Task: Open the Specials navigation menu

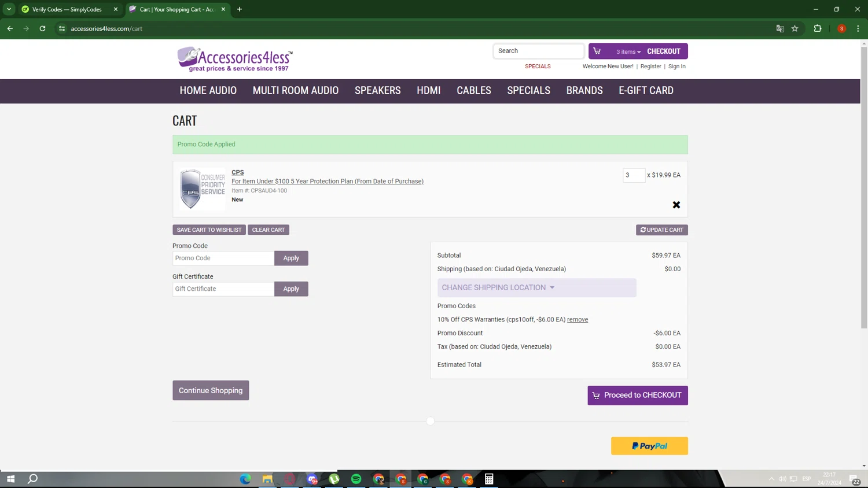Action: coord(528,91)
